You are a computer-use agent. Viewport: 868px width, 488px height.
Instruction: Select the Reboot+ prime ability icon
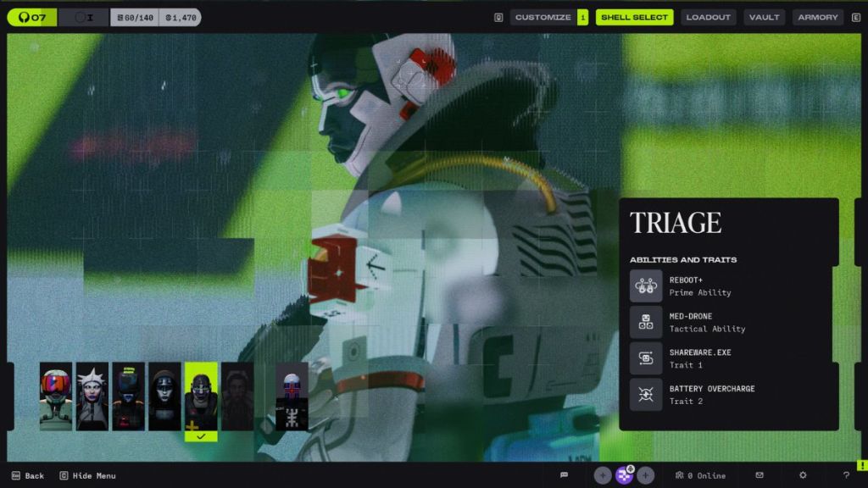click(646, 286)
